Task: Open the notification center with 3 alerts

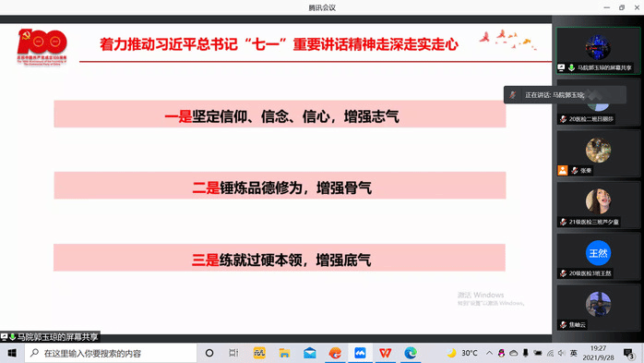Action: tap(628, 353)
